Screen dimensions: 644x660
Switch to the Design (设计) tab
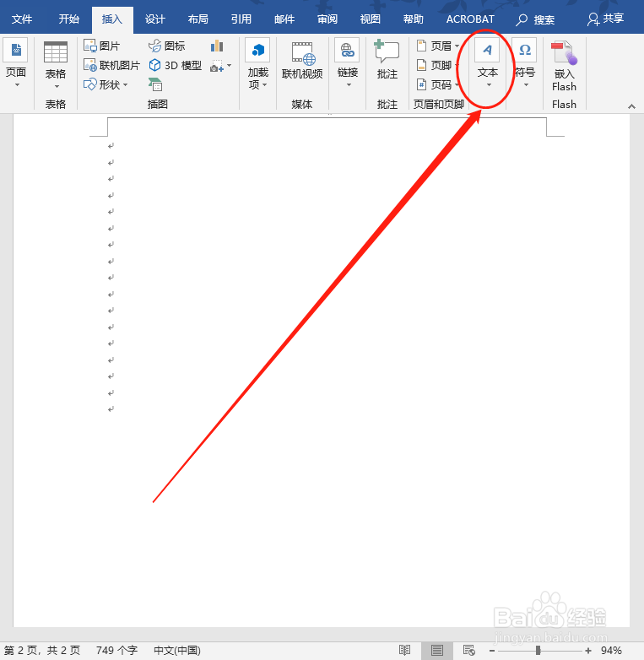pyautogui.click(x=155, y=19)
